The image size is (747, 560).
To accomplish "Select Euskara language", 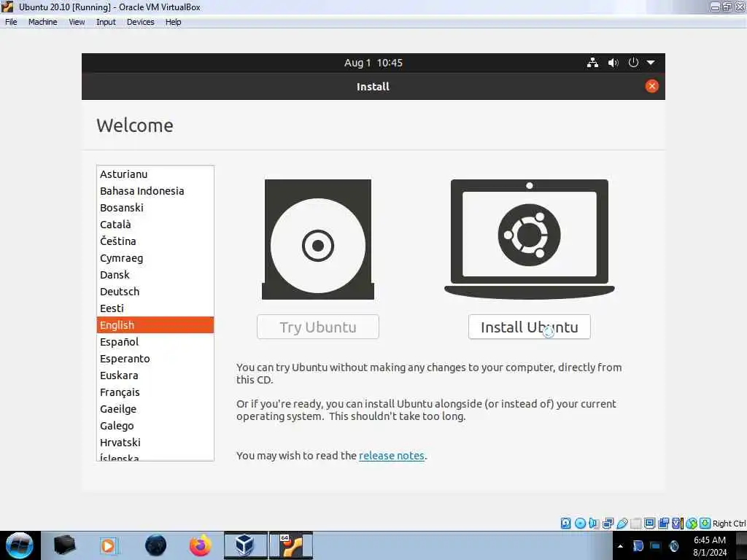I will coord(155,376).
